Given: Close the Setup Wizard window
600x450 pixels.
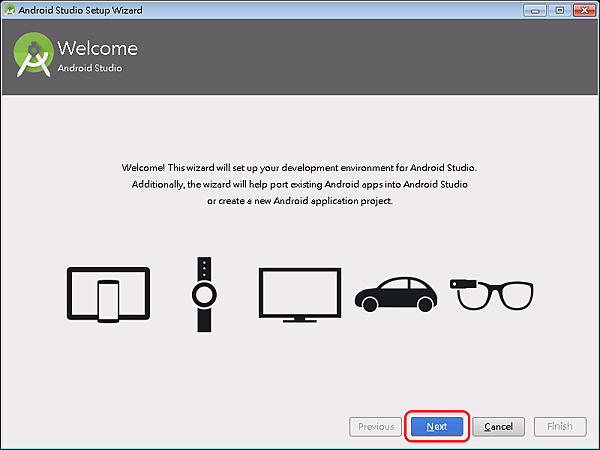Looking at the screenshot, I should click(x=584, y=10).
